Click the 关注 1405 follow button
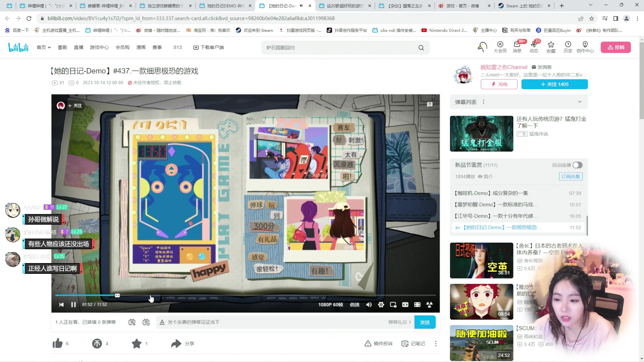Screen dimensions: 644x362 pyautogui.click(x=555, y=84)
